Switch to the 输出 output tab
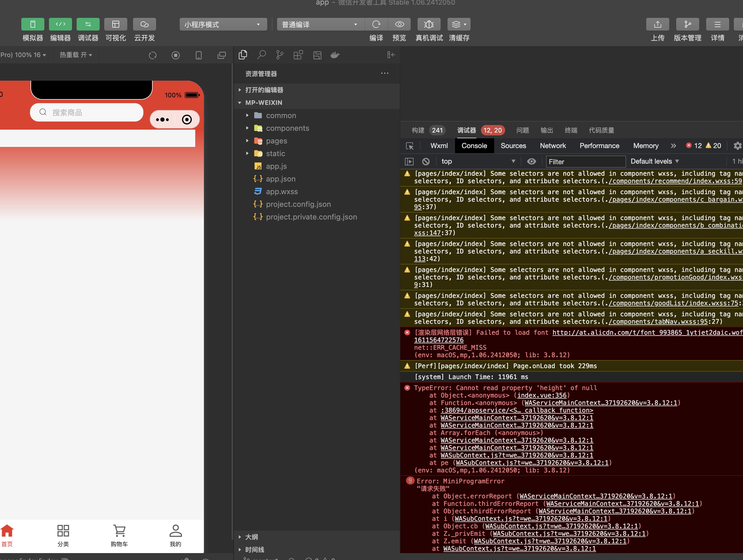The height and width of the screenshot is (560, 743). pyautogui.click(x=547, y=130)
